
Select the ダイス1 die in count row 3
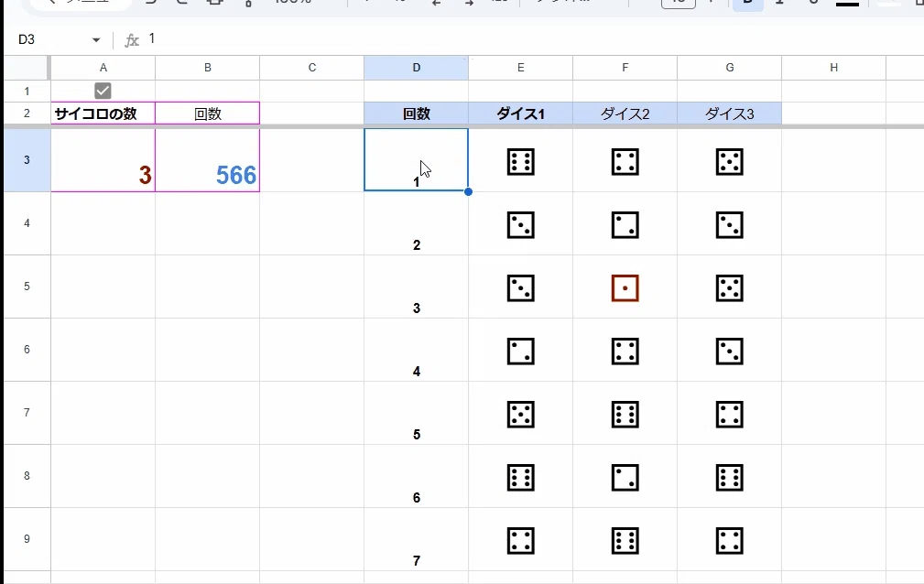tap(521, 288)
